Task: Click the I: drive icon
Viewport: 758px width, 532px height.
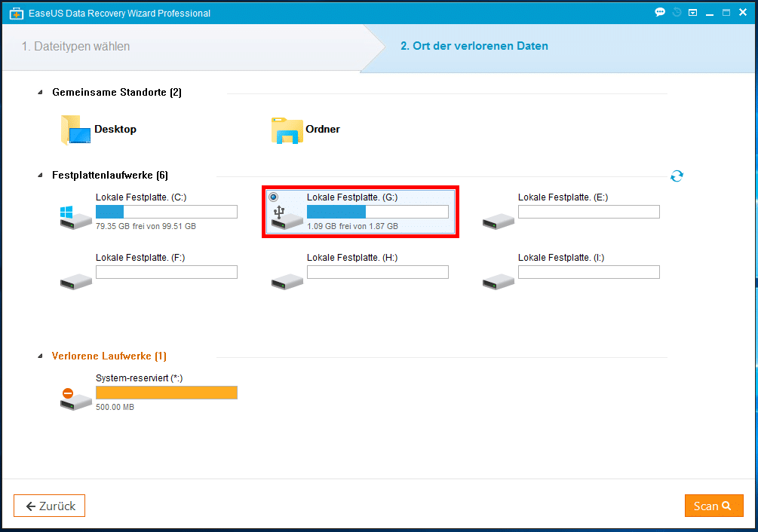Action: [498, 282]
